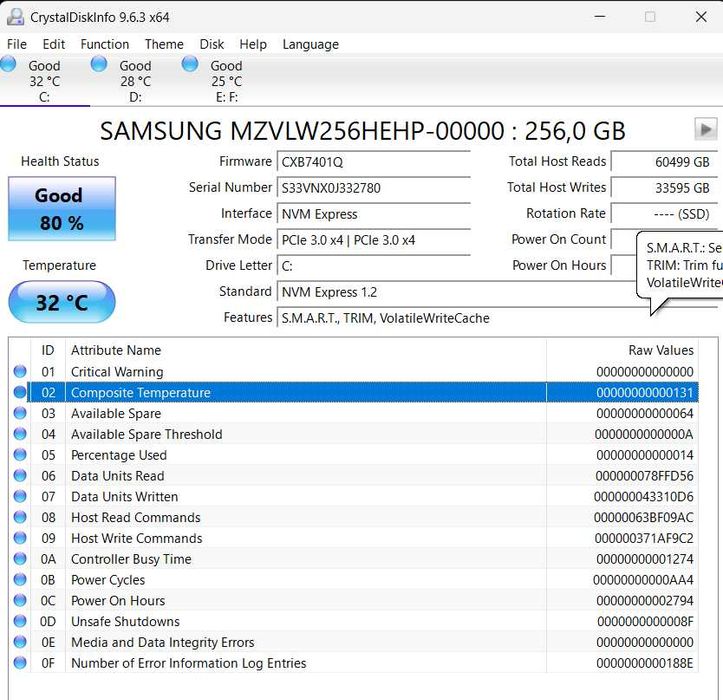The height and width of the screenshot is (700, 723).
Task: Select the Composite Temperature attribute name
Action: tap(141, 392)
